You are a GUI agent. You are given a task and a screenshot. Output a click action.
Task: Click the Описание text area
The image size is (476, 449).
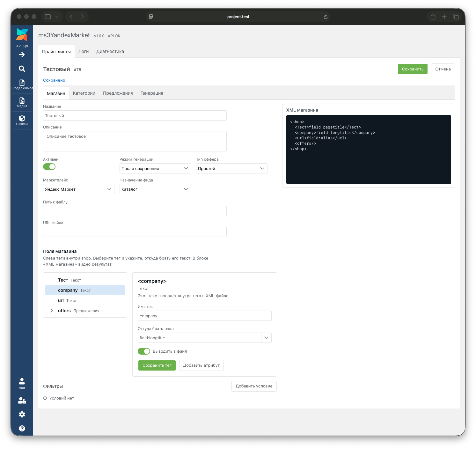click(x=135, y=141)
